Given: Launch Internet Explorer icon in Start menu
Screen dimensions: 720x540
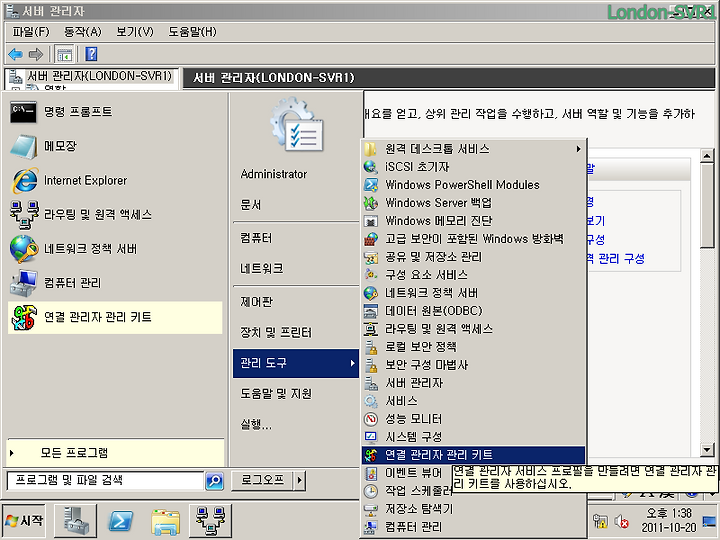Looking at the screenshot, I should 23,180.
